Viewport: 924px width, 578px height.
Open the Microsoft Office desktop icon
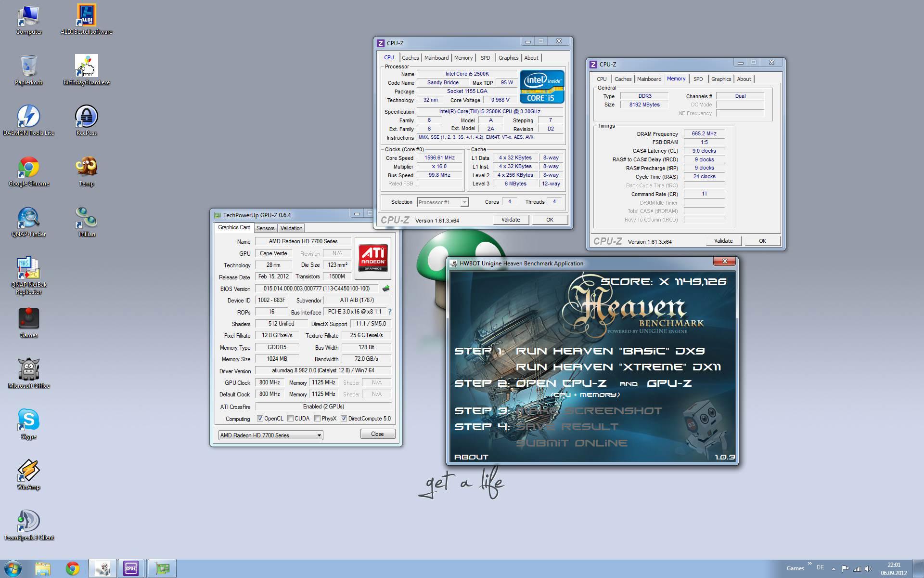coord(28,373)
